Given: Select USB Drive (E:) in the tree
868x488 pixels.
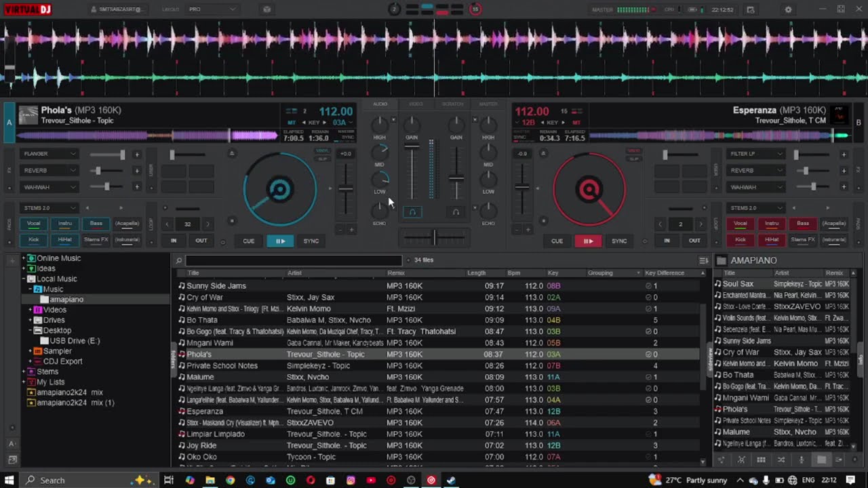Looking at the screenshot, I should pos(75,341).
